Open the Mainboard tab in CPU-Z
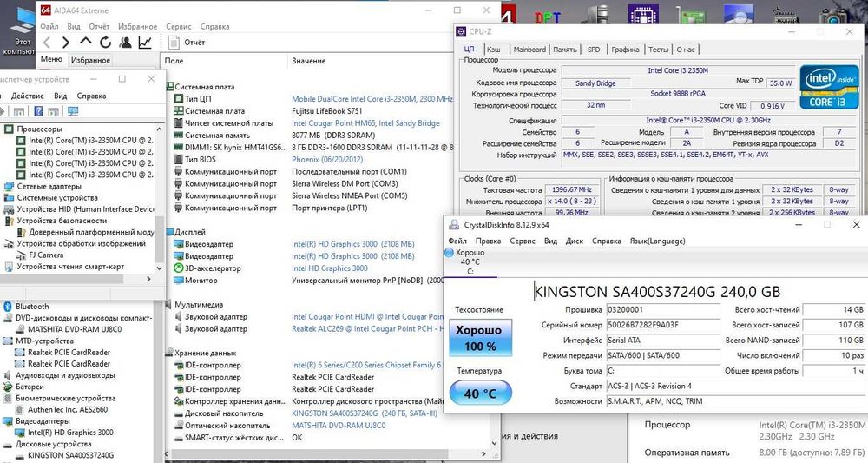This screenshot has height=463, width=868. 529,50
